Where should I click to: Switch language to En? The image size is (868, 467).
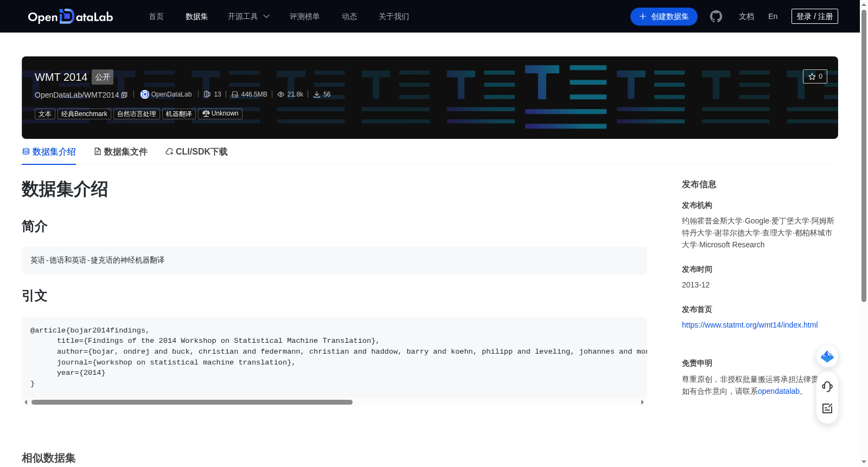point(773,16)
